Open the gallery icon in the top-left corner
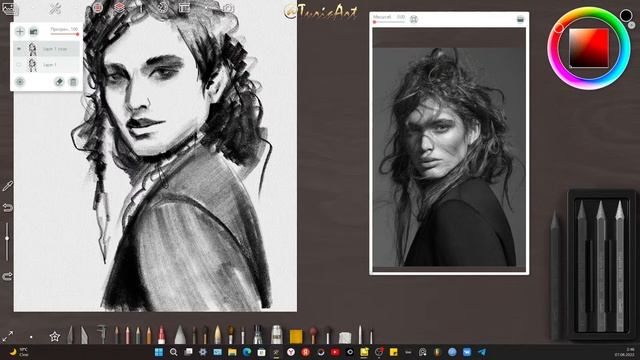640x360 pixels. (9, 8)
